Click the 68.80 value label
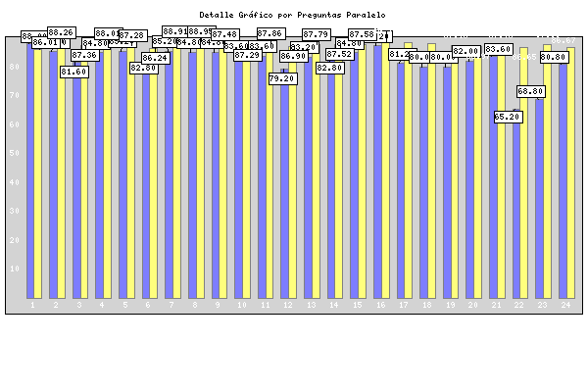This screenshot has height=392, width=588. (x=531, y=91)
